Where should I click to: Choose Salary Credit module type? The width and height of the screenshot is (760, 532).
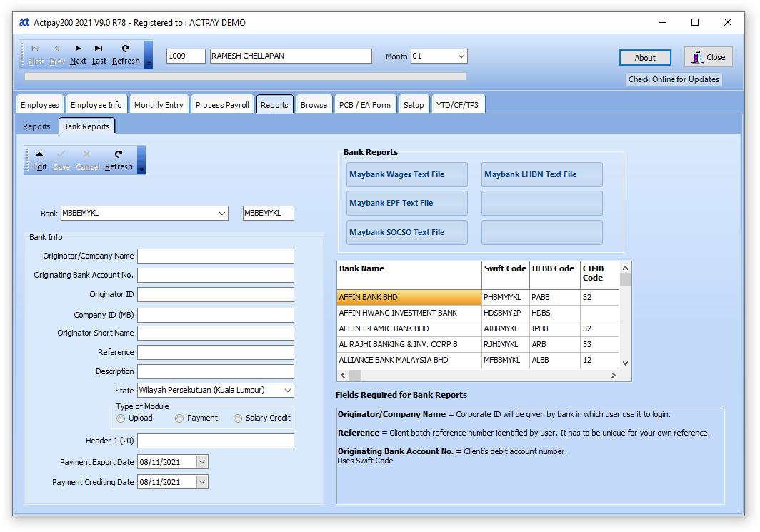coord(238,418)
